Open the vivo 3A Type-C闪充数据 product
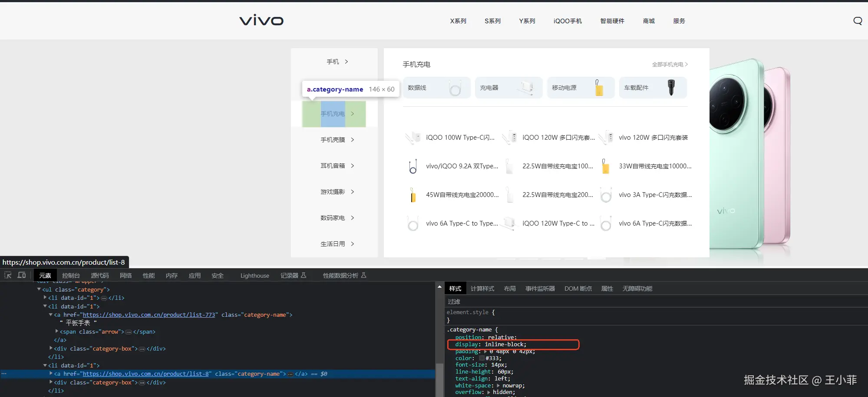The image size is (868, 397). (645, 195)
